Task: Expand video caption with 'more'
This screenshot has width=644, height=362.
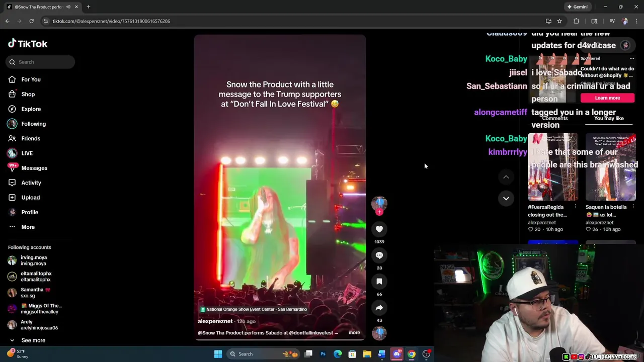Action: (x=354, y=332)
